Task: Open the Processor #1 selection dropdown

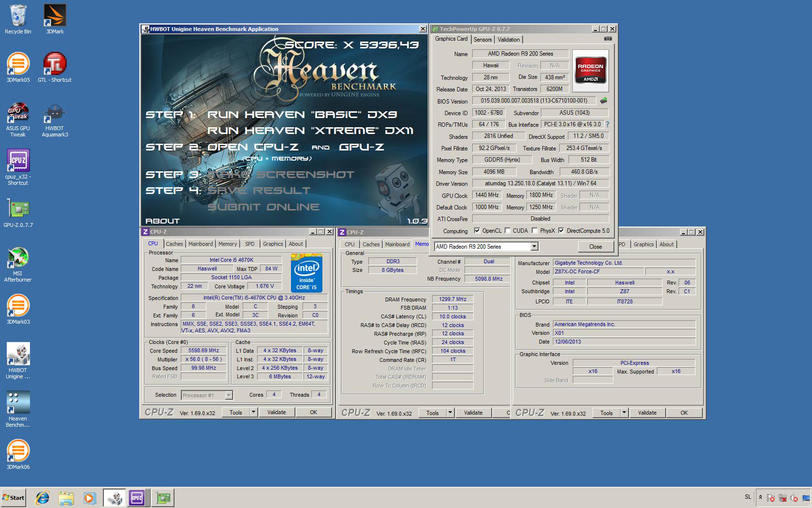Action: tap(229, 395)
